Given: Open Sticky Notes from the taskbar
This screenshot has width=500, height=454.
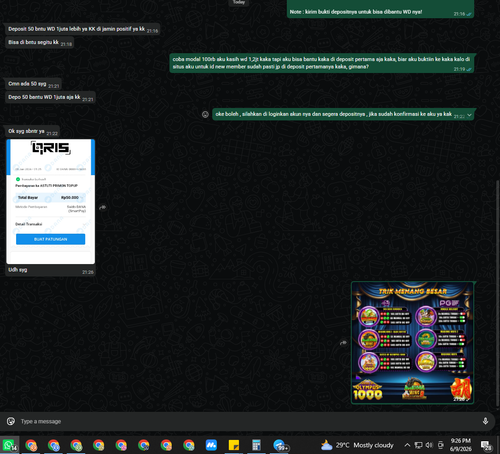Looking at the screenshot, I should [x=234, y=445].
